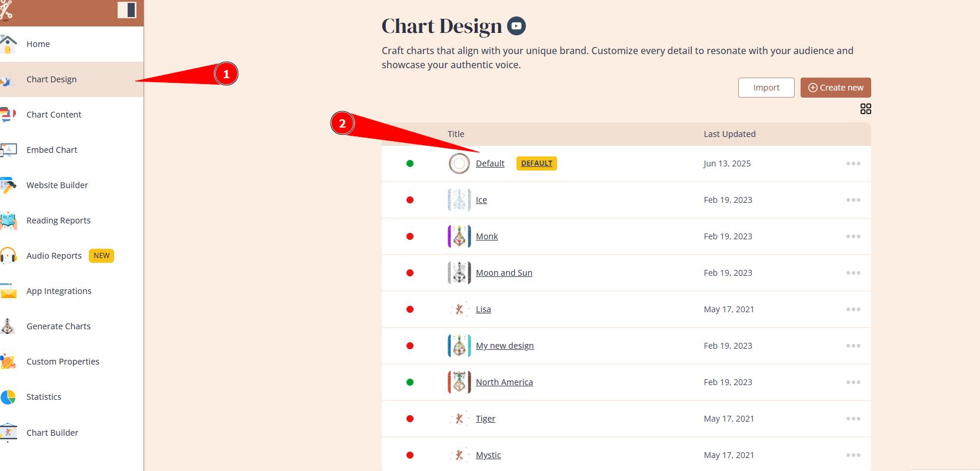Open the My new design link
The height and width of the screenshot is (471, 980).
(x=505, y=346)
